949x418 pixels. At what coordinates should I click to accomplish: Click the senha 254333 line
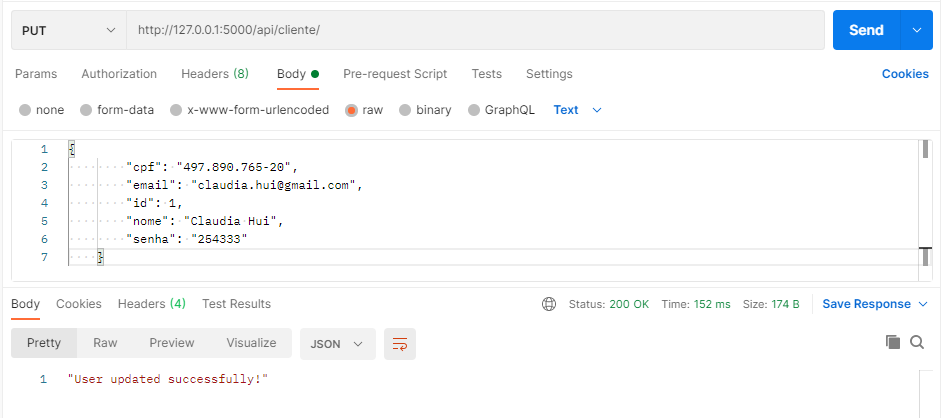tap(187, 240)
